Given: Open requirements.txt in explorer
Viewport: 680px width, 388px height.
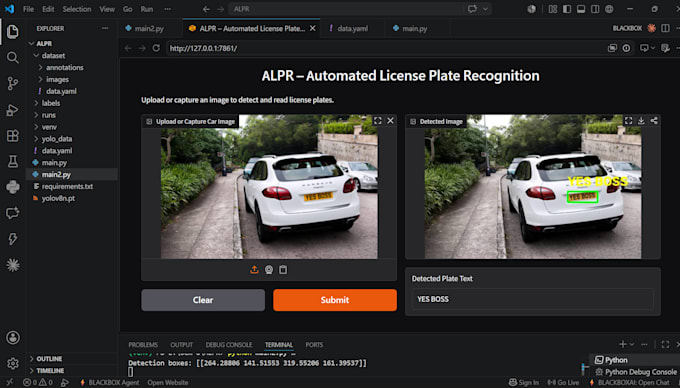Looking at the screenshot, I should click(x=67, y=186).
